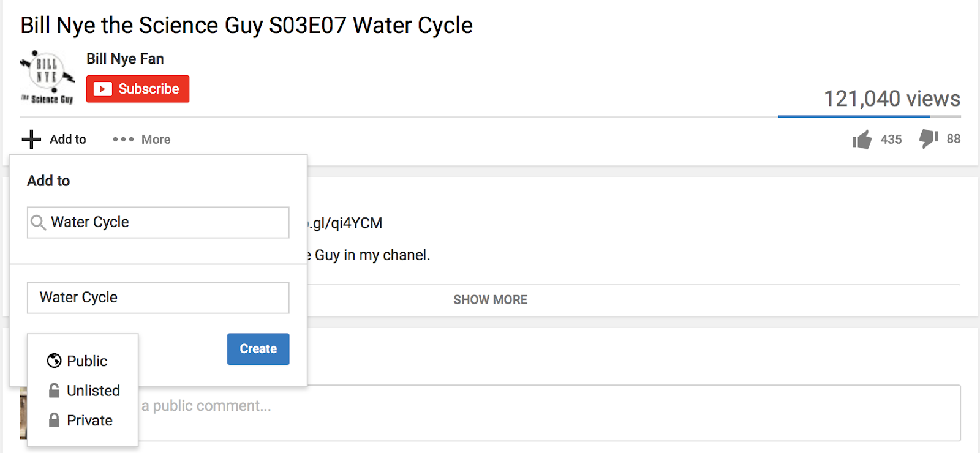This screenshot has height=453, width=980.
Task: Click the thumbs down dislike icon
Action: 928,139
